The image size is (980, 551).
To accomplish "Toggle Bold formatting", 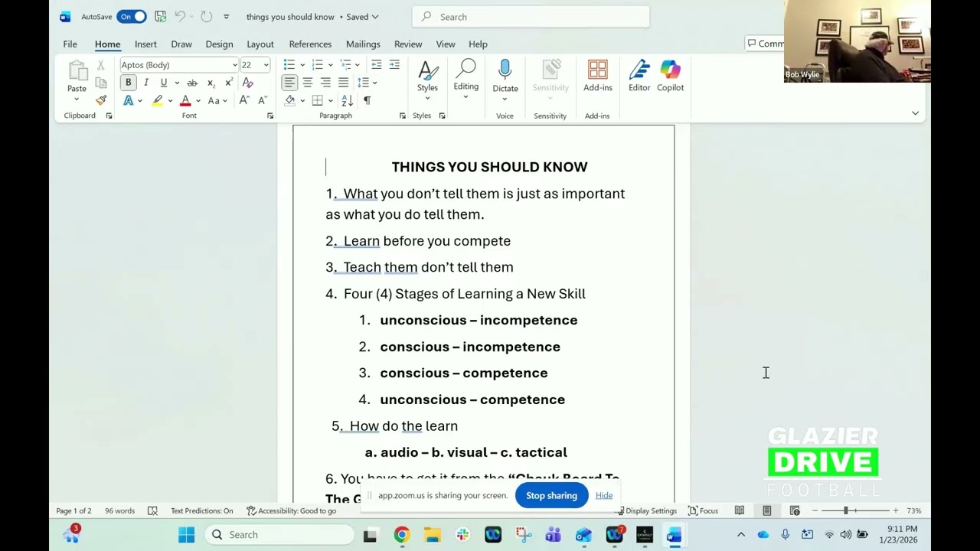I will [x=128, y=83].
